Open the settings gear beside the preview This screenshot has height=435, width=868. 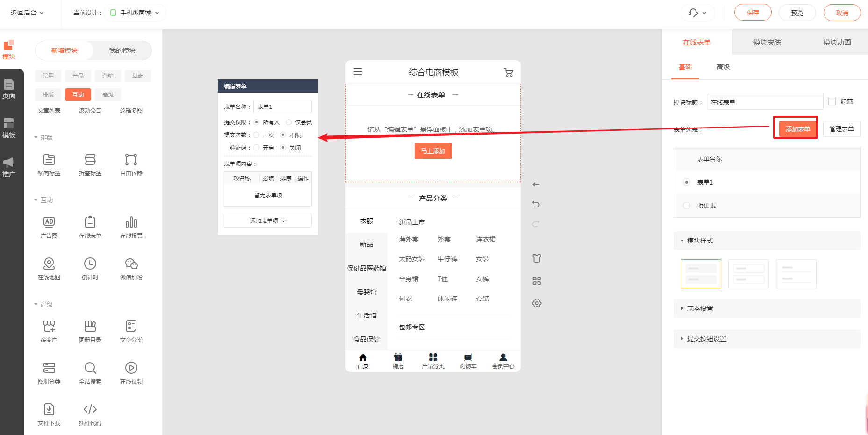tap(537, 303)
